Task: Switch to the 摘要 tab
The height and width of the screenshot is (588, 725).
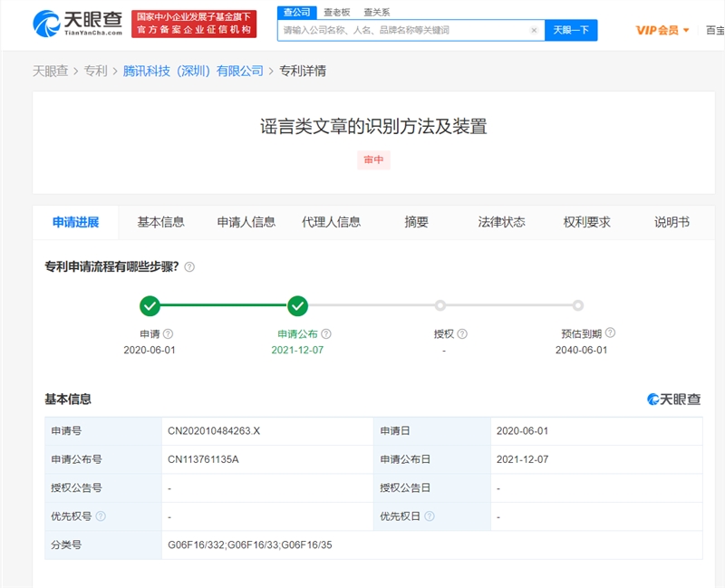Action: 416,222
